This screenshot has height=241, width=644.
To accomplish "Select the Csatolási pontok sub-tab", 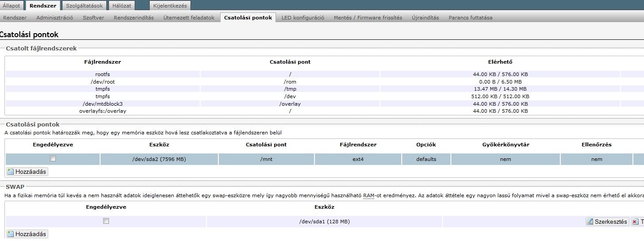I will pos(248,18).
